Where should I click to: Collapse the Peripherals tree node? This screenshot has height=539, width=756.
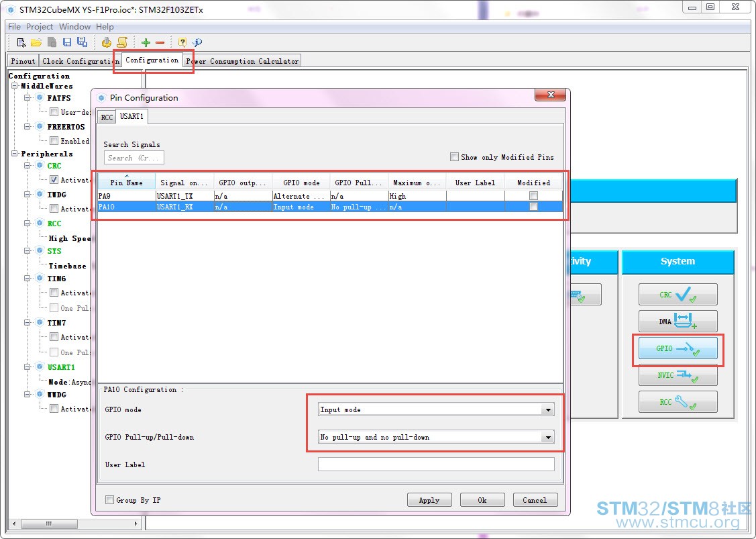point(15,154)
